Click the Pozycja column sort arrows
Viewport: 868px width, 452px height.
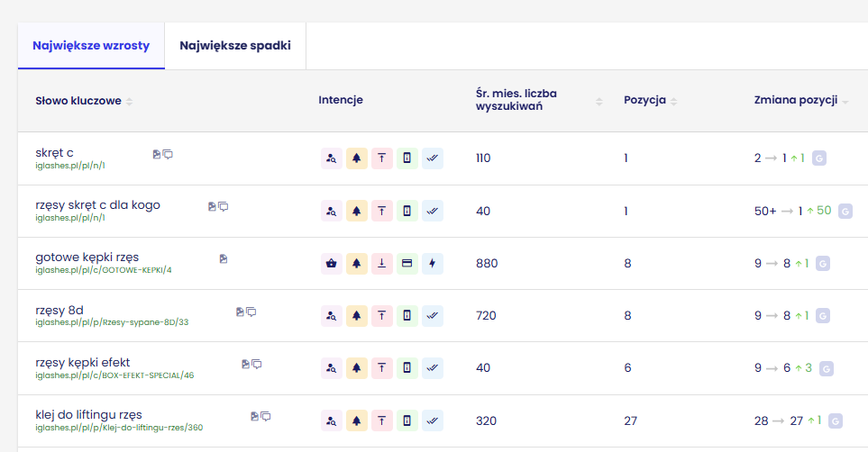point(673,101)
